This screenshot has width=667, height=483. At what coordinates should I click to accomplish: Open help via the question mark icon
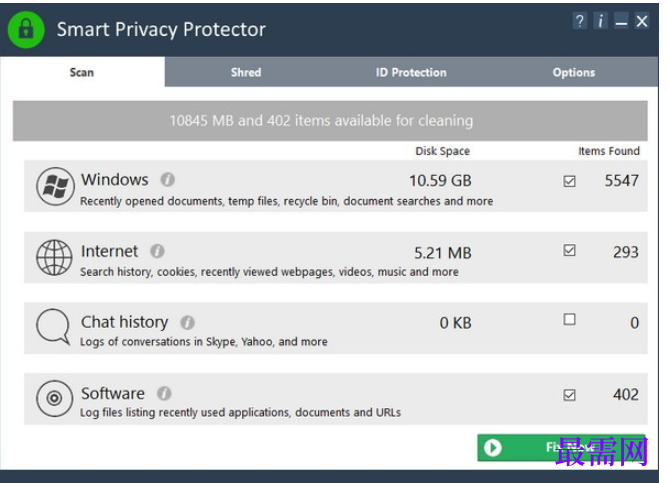[579, 20]
